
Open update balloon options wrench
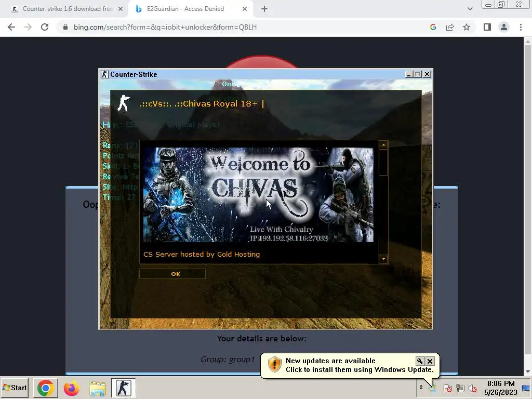(x=420, y=361)
